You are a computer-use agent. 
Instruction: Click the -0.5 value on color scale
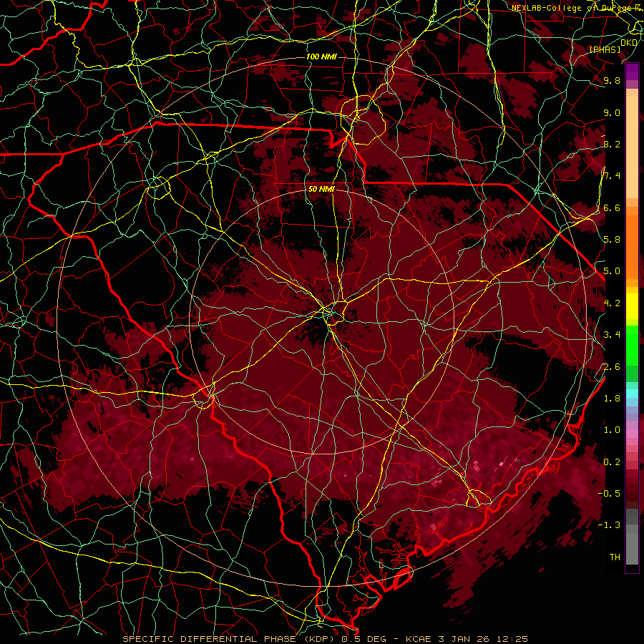pyautogui.click(x=610, y=494)
